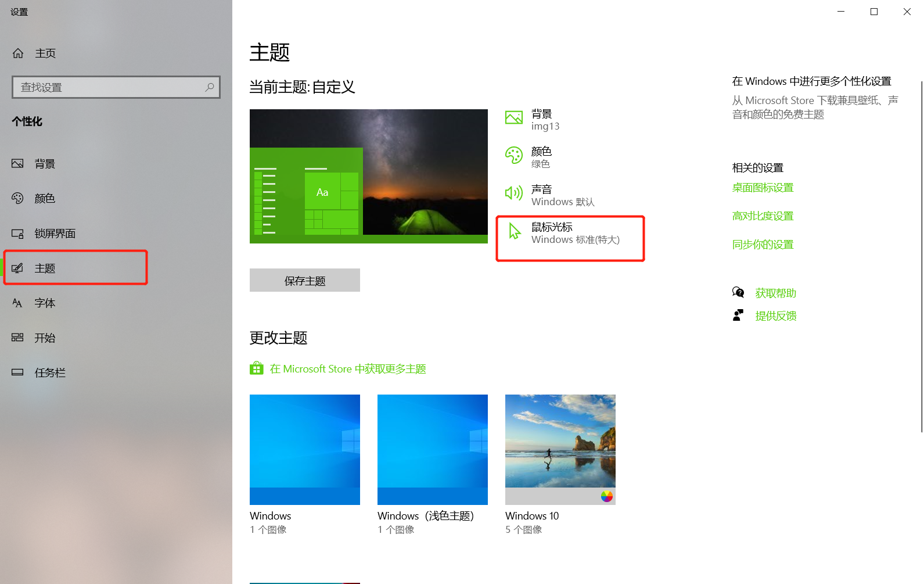
Task: Select 字体 in the sidebar
Action: pyautogui.click(x=116, y=303)
